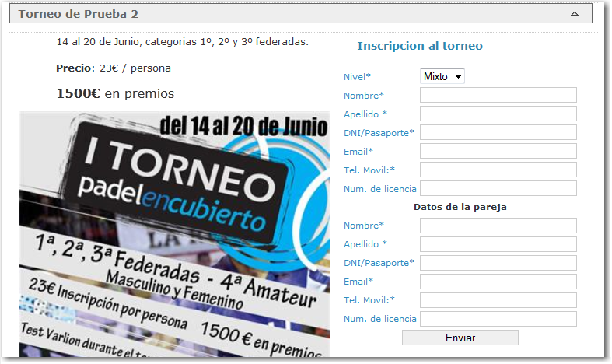Screen dimensions: 612x364
Task: Click the Torneo de Prueba 2 header title
Action: 78,14
